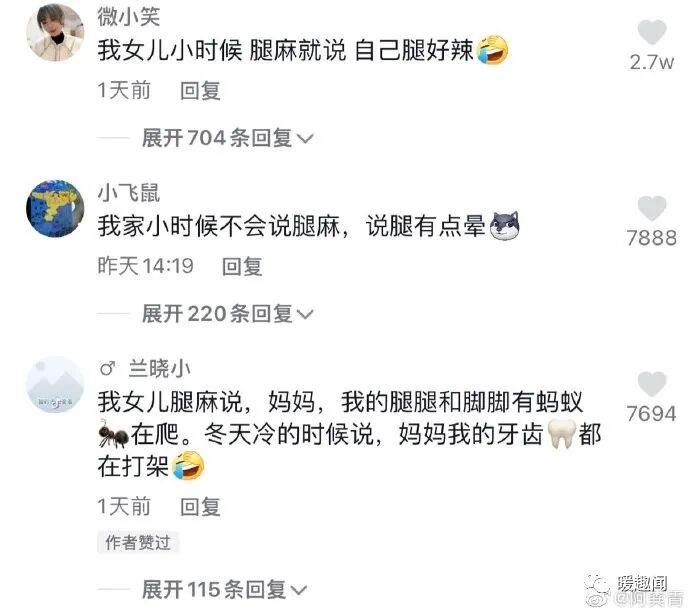Screen dimensions: 690x614
Task: Open 小飞鼠's profile avatar
Action: pyautogui.click(x=55, y=208)
